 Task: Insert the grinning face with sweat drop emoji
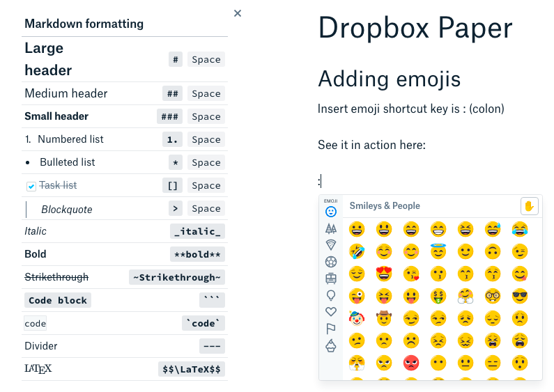coord(493,229)
